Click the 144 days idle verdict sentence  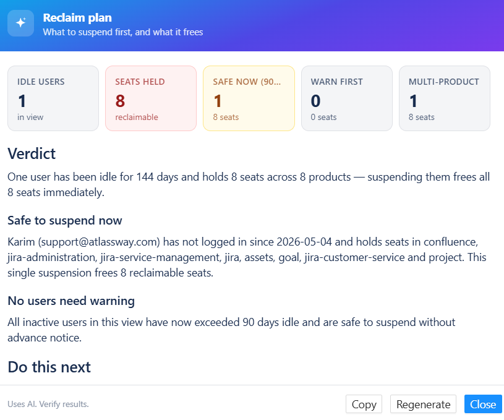click(x=249, y=184)
